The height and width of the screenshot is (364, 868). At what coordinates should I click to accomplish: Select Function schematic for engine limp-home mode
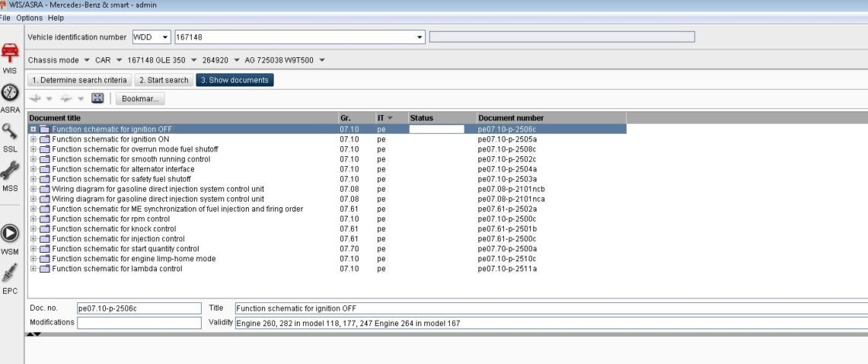(x=133, y=259)
